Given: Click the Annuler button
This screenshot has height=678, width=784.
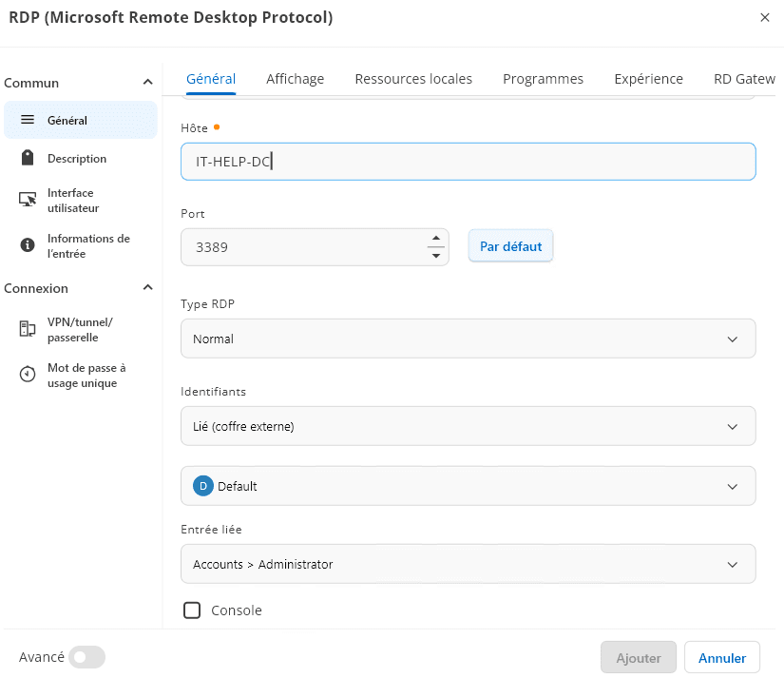Looking at the screenshot, I should 722,657.
